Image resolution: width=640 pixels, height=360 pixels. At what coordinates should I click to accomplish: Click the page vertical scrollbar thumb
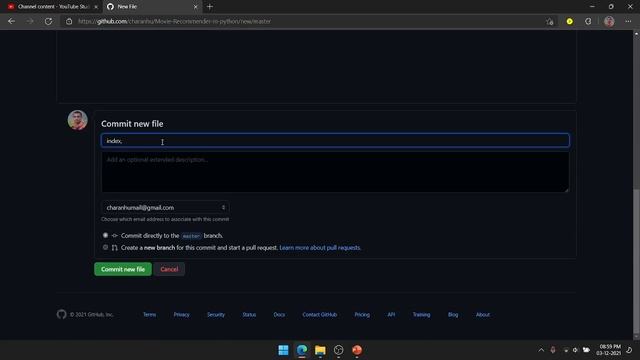coord(636,261)
